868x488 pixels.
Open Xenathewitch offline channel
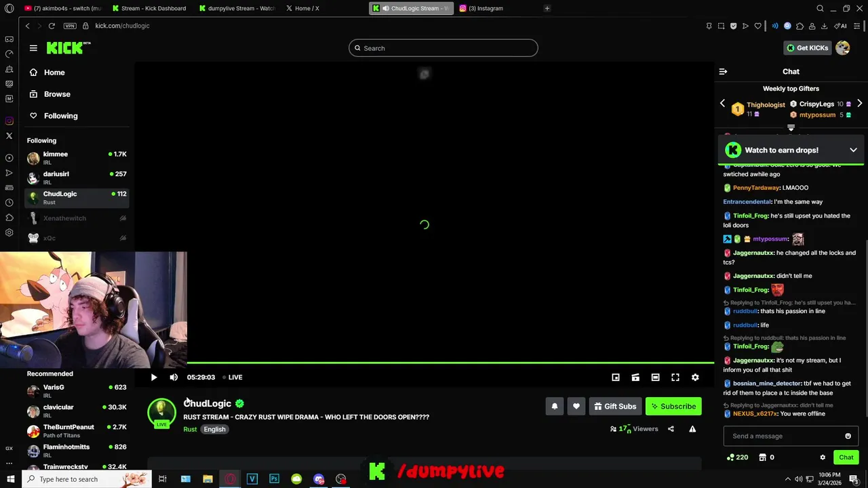pyautogui.click(x=77, y=218)
